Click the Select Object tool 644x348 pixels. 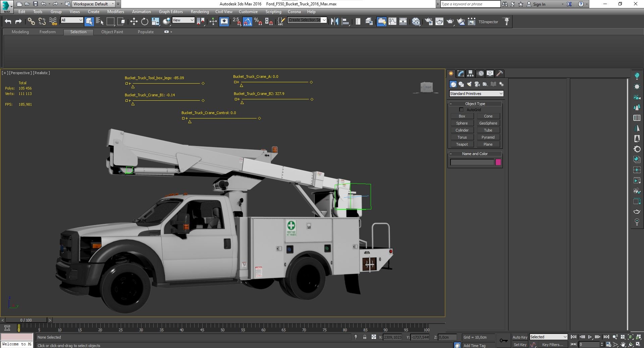pyautogui.click(x=89, y=22)
